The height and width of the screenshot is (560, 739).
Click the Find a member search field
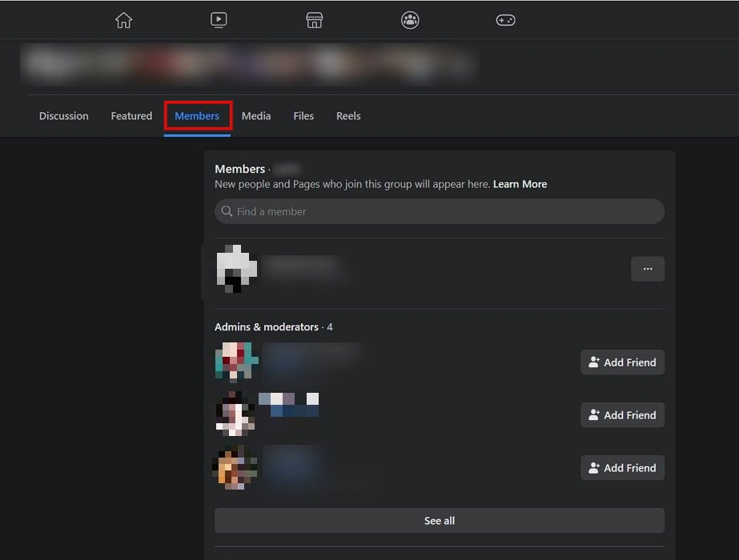coord(439,211)
